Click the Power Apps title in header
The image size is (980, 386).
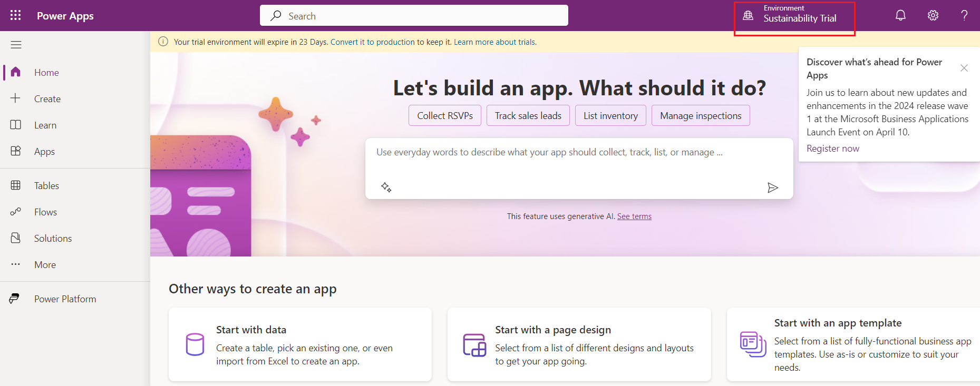point(65,16)
